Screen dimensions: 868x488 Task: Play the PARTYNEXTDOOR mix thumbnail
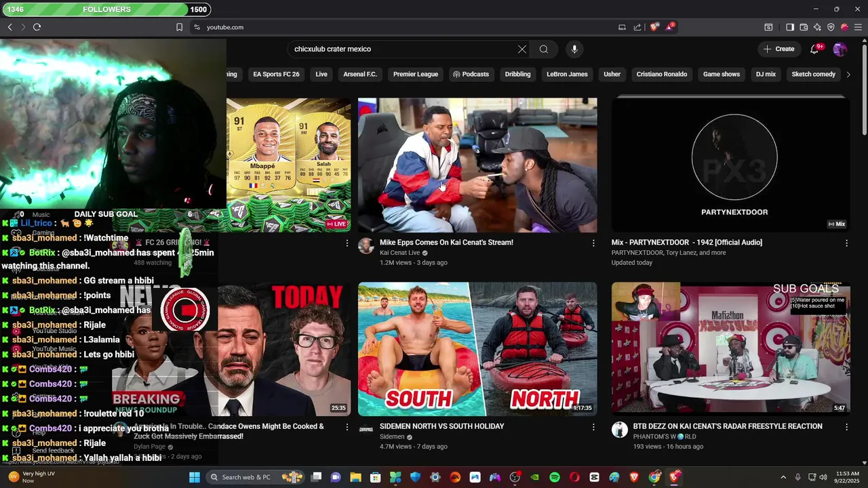pyautogui.click(x=730, y=165)
